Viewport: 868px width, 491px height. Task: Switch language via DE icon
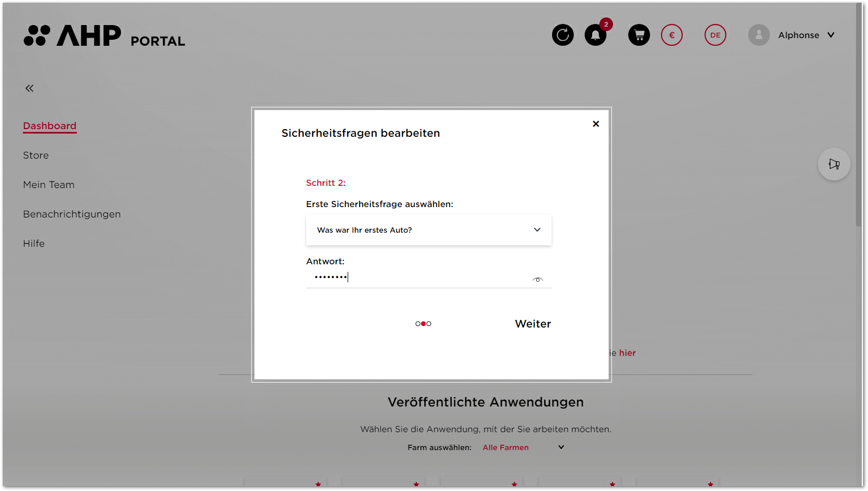click(x=715, y=35)
